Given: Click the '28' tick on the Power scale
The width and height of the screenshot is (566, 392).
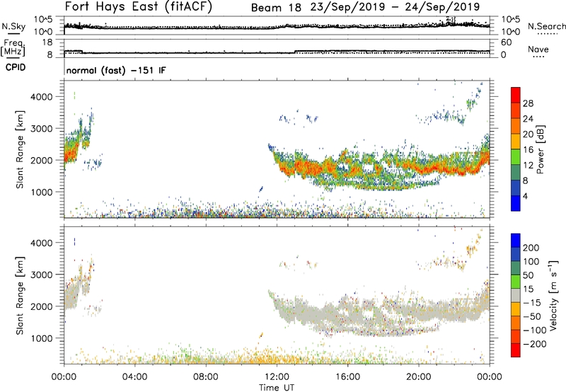Looking at the screenshot, I should coord(528,103).
